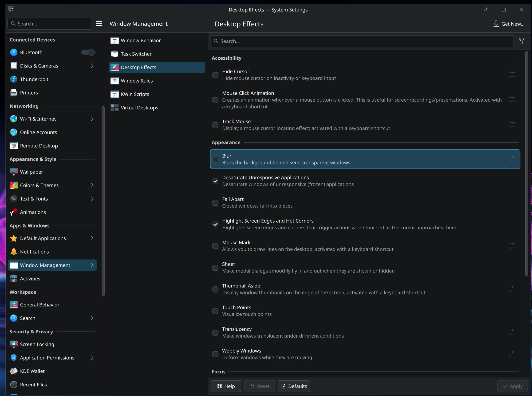Click the Get New... button
Image resolution: width=532 pixels, height=396 pixels.
(x=509, y=24)
